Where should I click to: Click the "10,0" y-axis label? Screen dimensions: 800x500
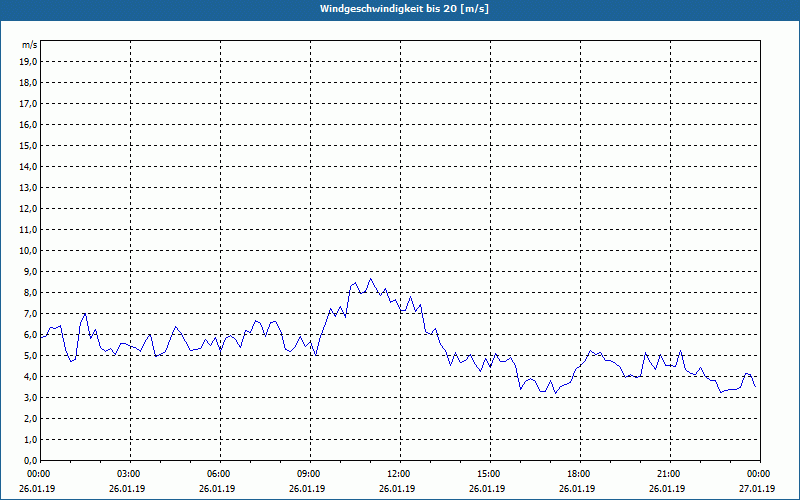click(29, 251)
